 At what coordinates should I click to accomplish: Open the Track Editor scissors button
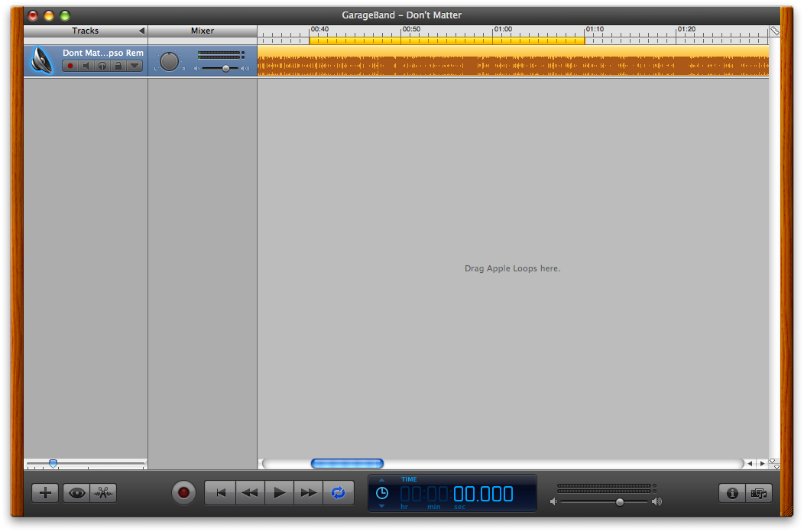coord(103,493)
